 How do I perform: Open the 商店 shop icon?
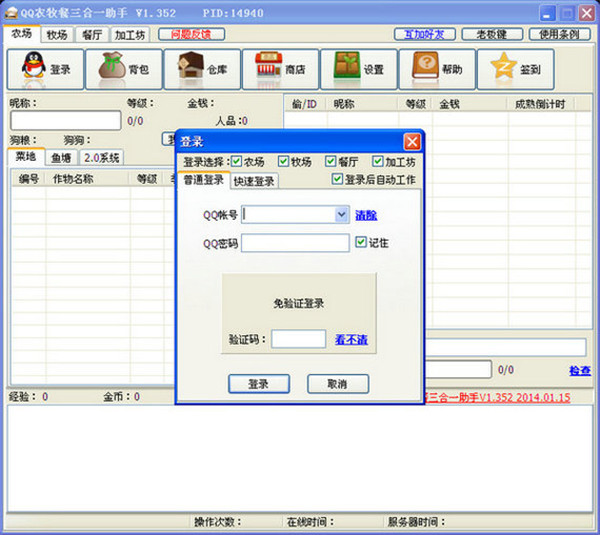281,70
